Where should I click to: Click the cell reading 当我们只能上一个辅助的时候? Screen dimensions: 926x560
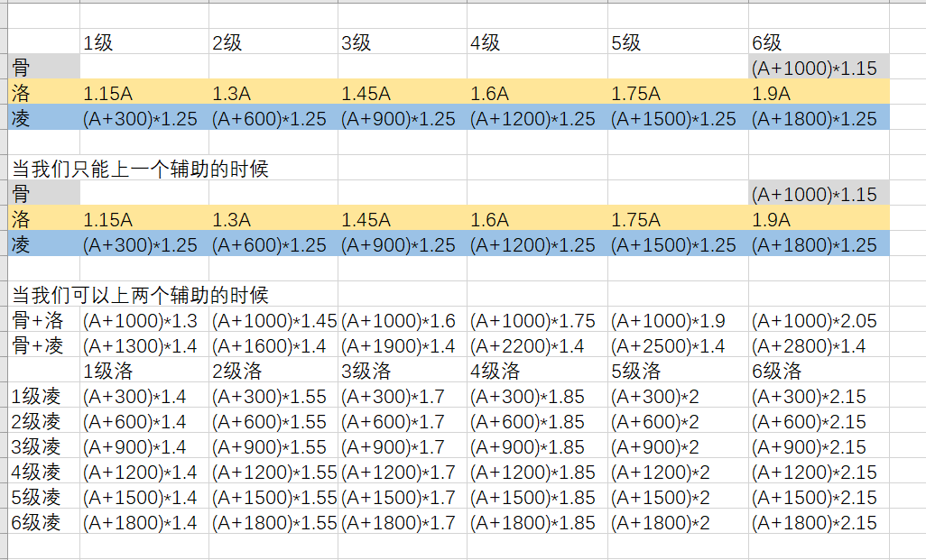tap(140, 169)
